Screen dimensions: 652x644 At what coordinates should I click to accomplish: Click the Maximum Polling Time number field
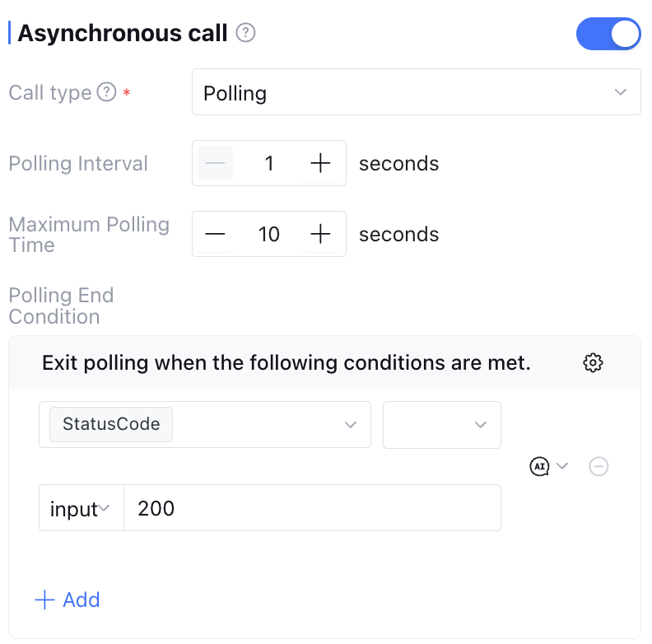tap(268, 234)
